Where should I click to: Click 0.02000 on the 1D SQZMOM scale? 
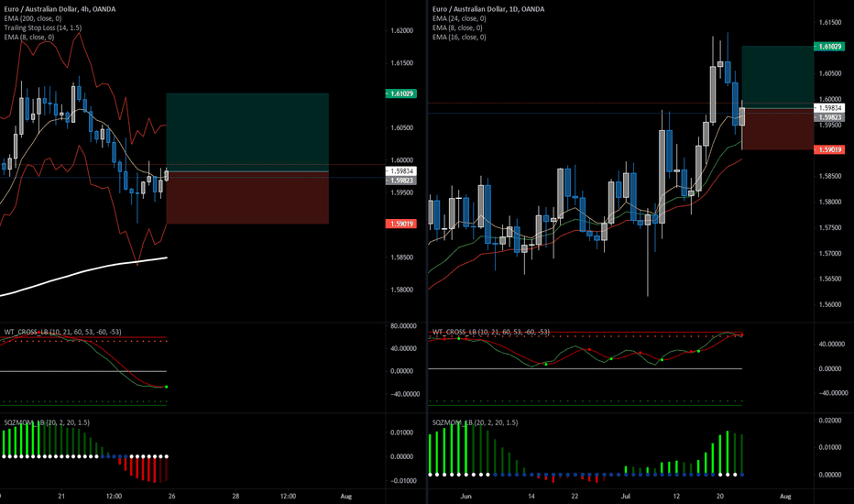(830, 421)
